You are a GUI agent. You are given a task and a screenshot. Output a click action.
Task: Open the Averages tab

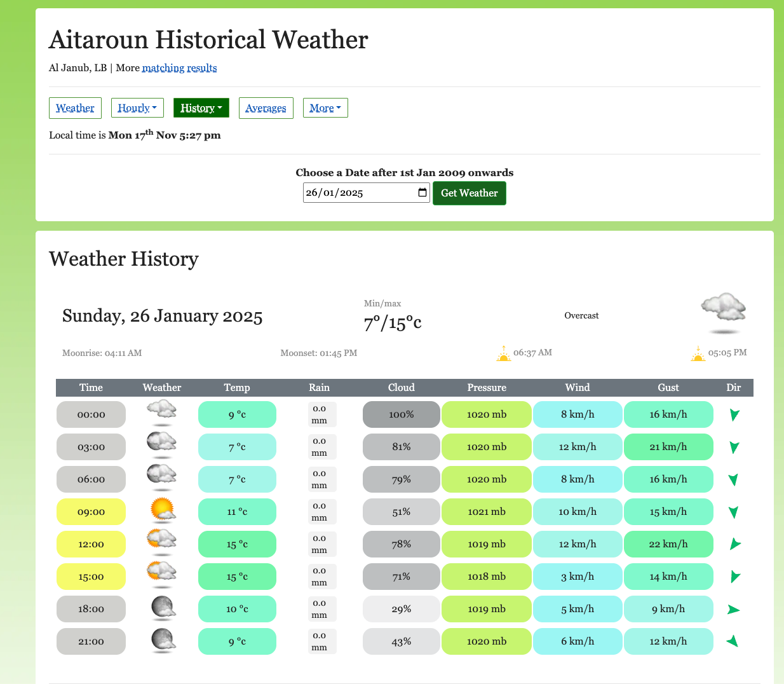(x=266, y=108)
